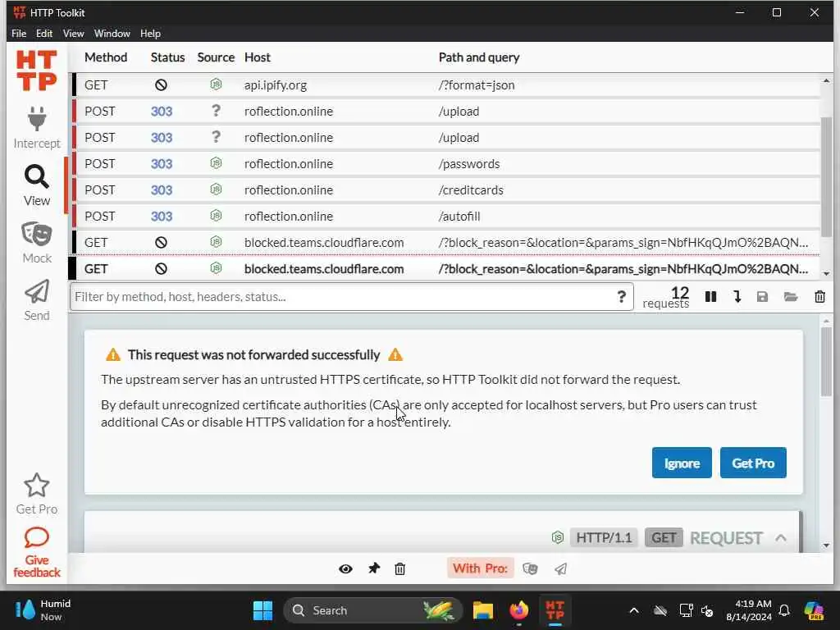Click the 303 status in /creditcards row
Screen dimensions: 840x630
coord(162,190)
